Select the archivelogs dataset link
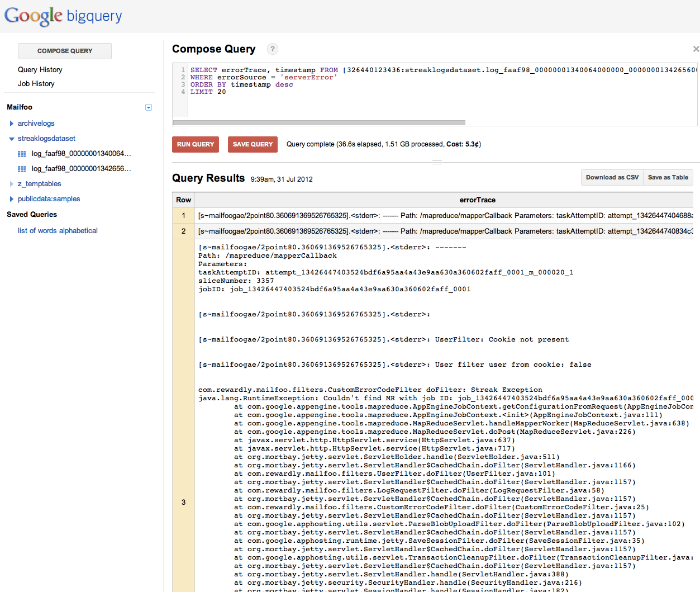The width and height of the screenshot is (700, 592). click(x=36, y=124)
